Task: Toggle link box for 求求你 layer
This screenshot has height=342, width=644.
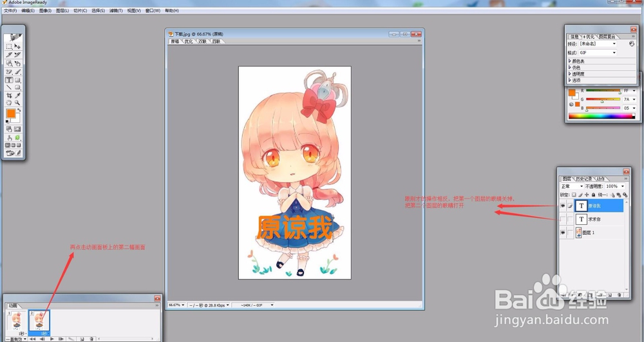Action: 570,219
